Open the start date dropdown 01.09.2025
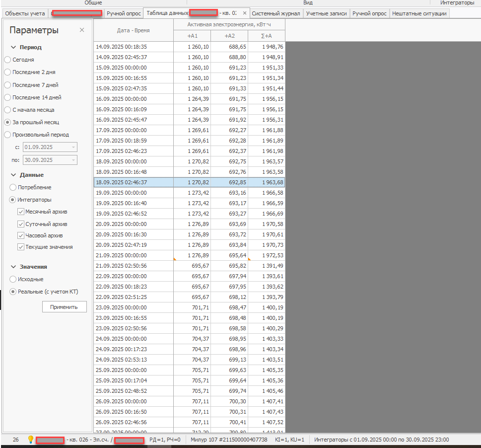 pos(73,148)
